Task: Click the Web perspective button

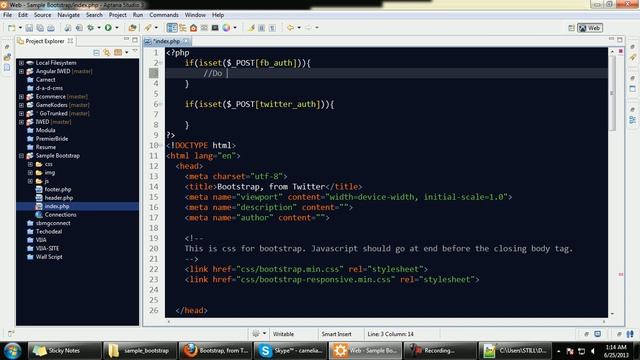Action: coord(590,28)
